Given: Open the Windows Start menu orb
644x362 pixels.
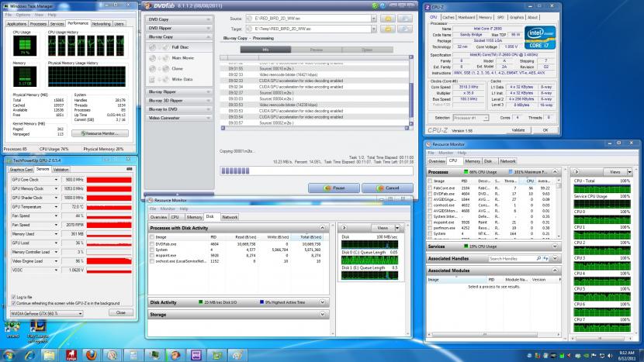Looking at the screenshot, I should (x=9, y=355).
